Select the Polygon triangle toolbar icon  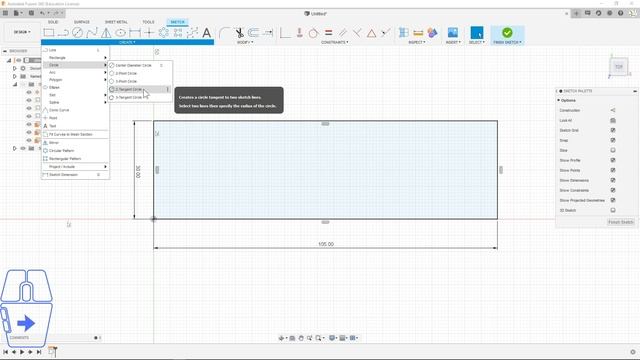tap(106, 33)
